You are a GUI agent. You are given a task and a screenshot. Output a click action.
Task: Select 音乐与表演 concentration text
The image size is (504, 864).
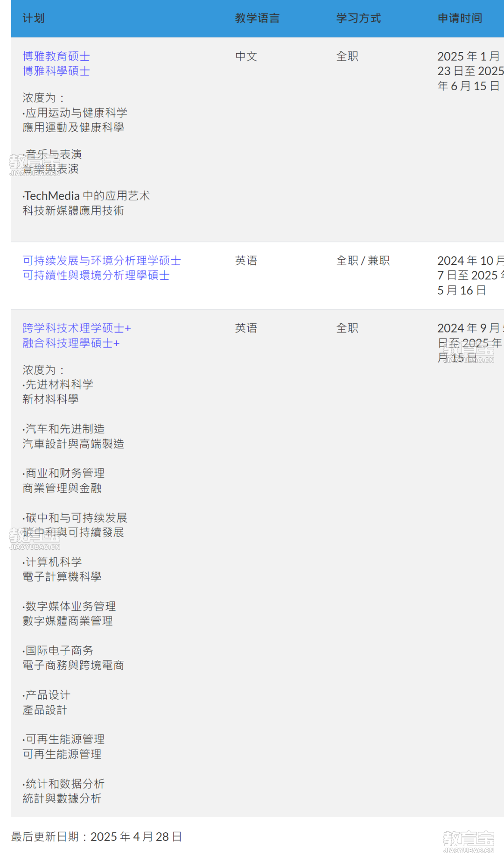point(54,155)
